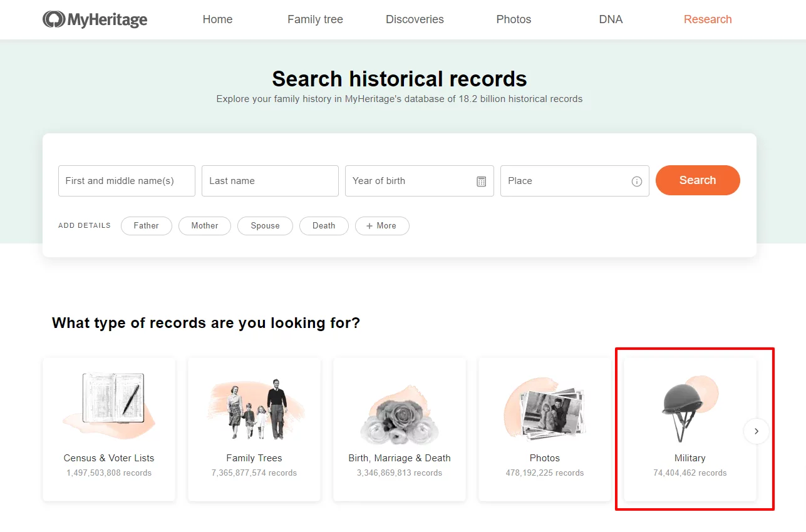Open the calendar icon in Year of birth

click(x=482, y=182)
